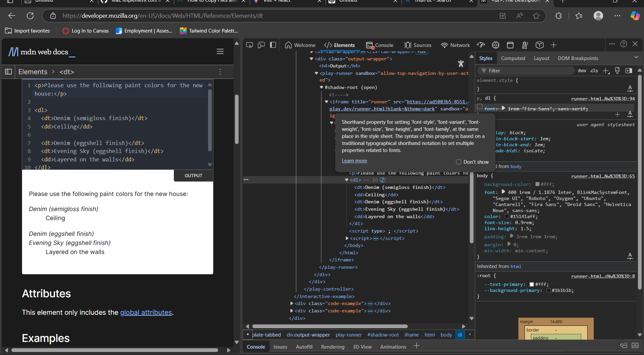Open font editor icon in body rule
644x355 pixels.
point(630,256)
